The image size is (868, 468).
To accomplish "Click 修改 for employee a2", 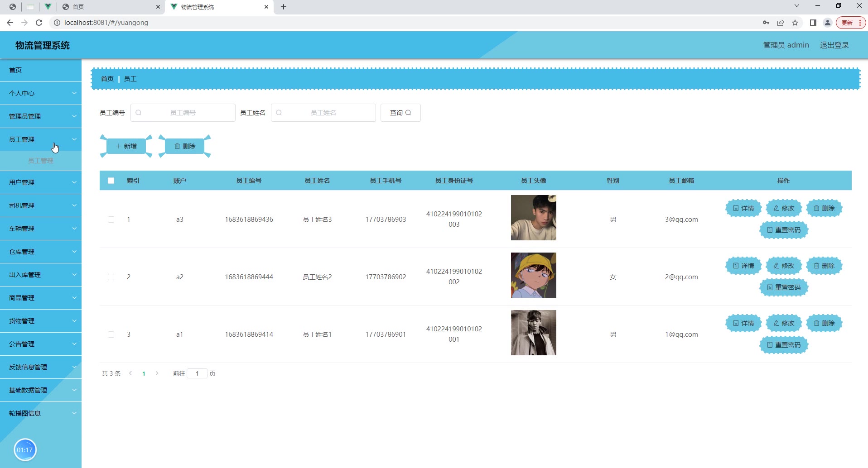I will pos(784,266).
